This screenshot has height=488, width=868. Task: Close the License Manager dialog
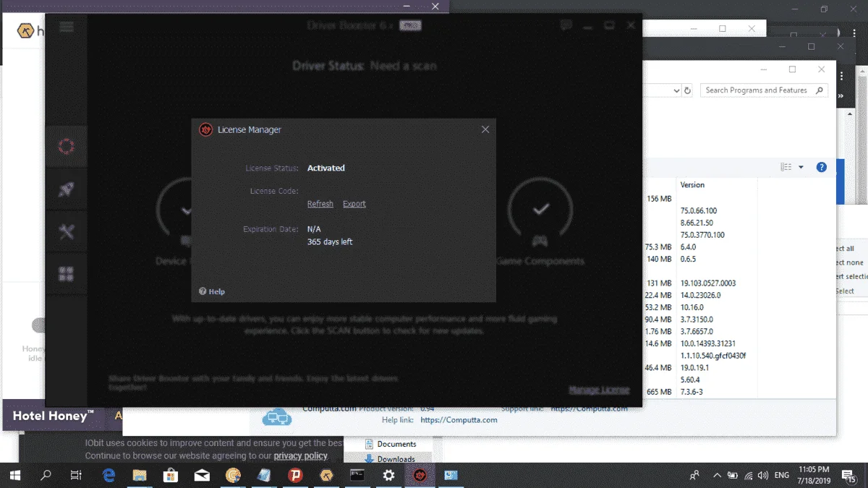485,129
